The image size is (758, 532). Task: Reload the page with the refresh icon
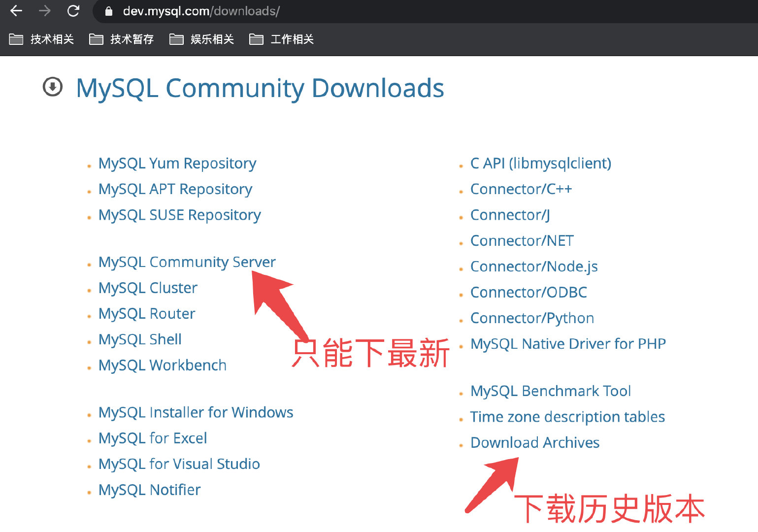click(73, 11)
